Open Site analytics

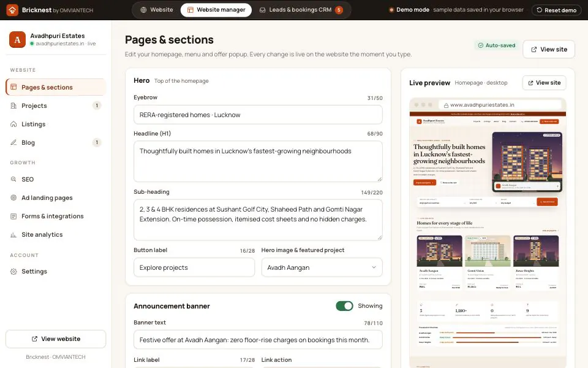tap(56, 234)
